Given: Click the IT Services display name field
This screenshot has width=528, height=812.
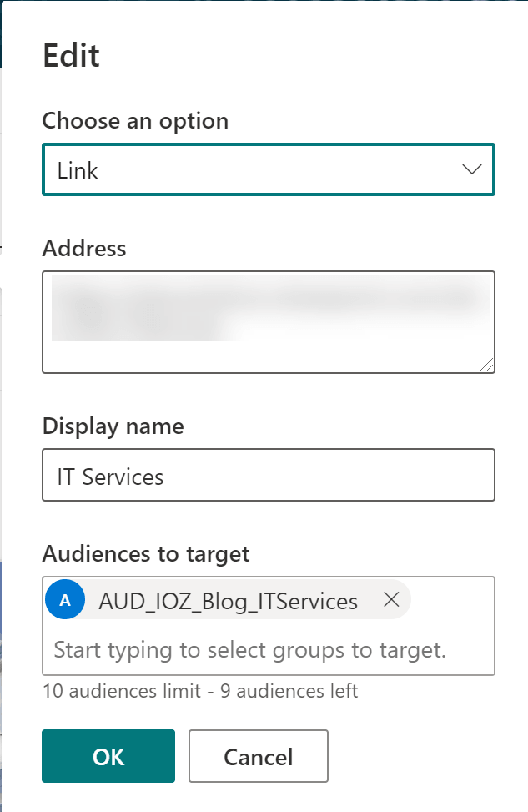Looking at the screenshot, I should coord(268,476).
